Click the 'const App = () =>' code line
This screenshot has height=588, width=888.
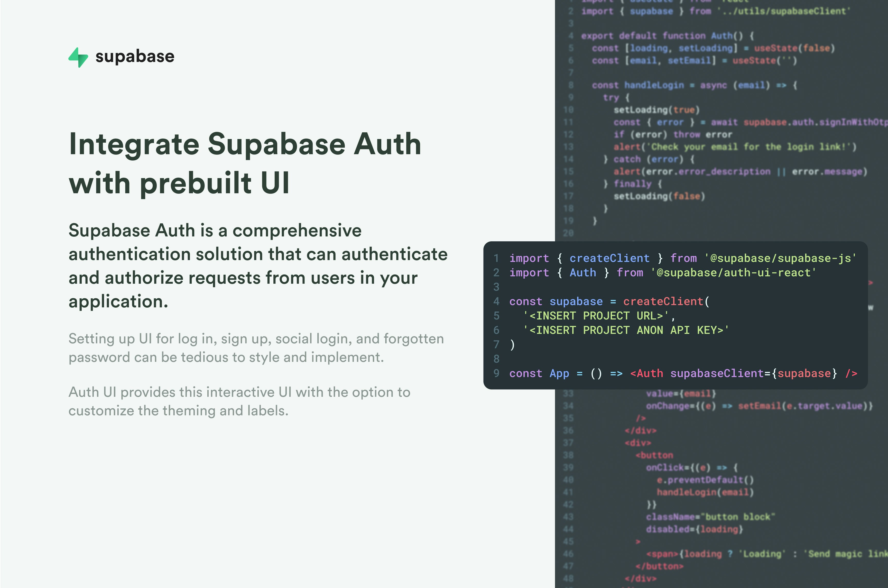coord(683,373)
